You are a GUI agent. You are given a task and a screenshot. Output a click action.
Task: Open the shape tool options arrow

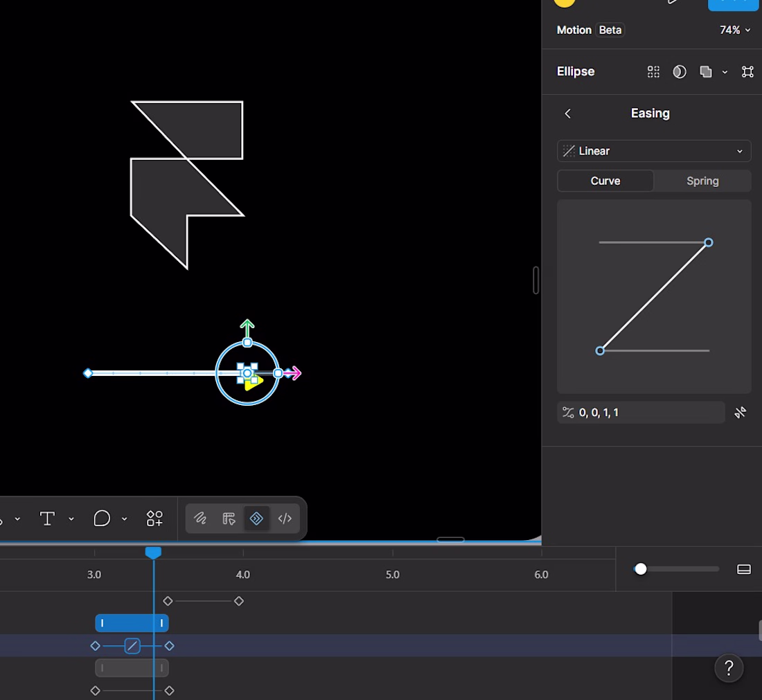pyautogui.click(x=125, y=519)
